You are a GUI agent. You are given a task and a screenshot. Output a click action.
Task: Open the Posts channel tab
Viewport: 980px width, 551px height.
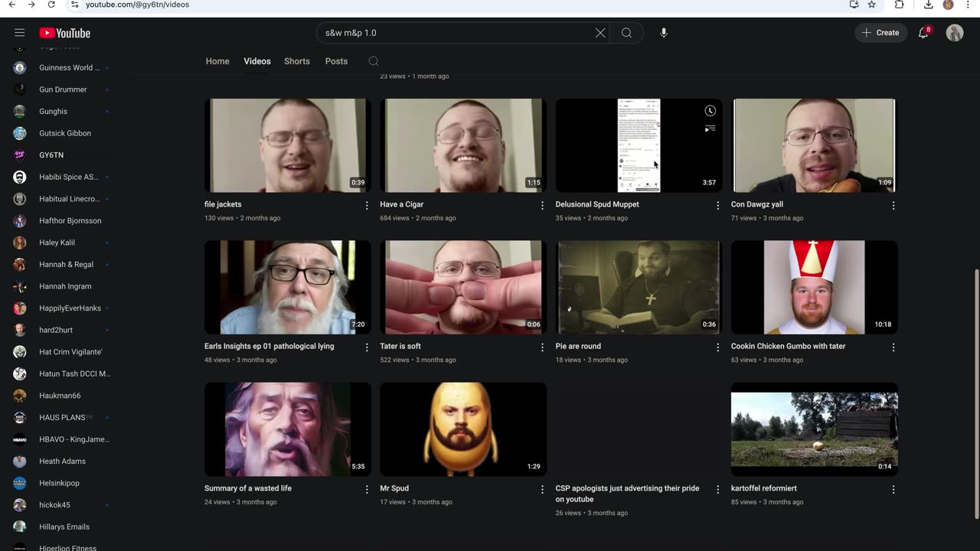(x=336, y=61)
